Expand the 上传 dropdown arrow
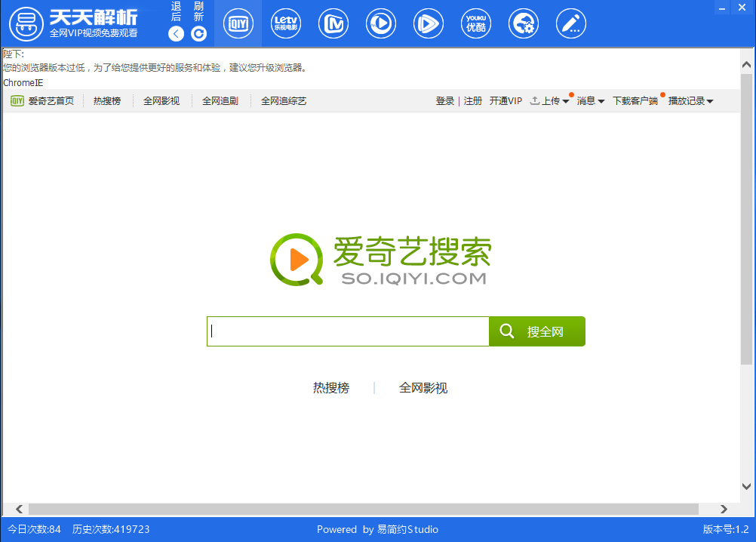 click(566, 101)
